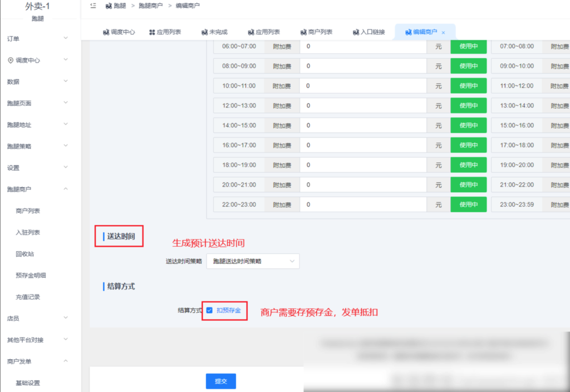
Task: Click the surcharge input field for 08:00~09:00
Action: pos(363,66)
